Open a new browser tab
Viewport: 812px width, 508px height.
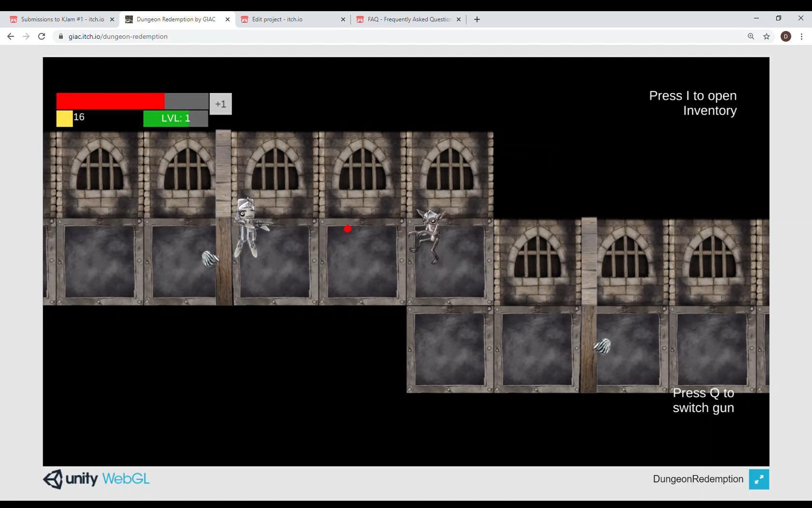pyautogui.click(x=477, y=19)
